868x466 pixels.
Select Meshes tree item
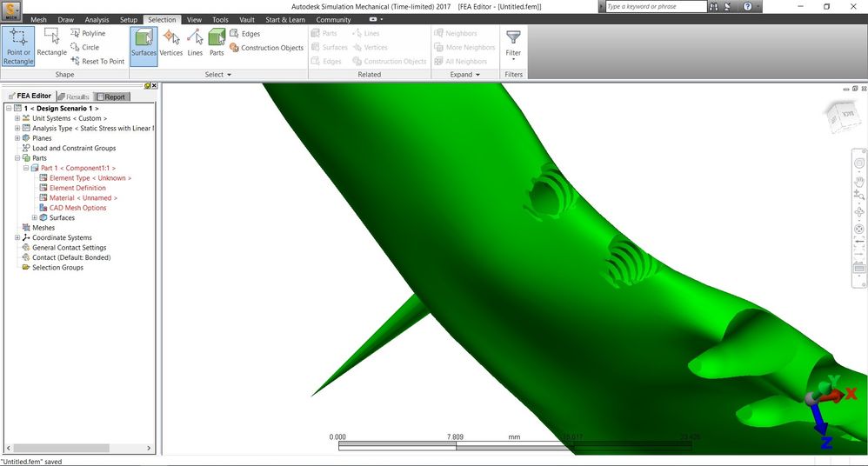point(43,228)
